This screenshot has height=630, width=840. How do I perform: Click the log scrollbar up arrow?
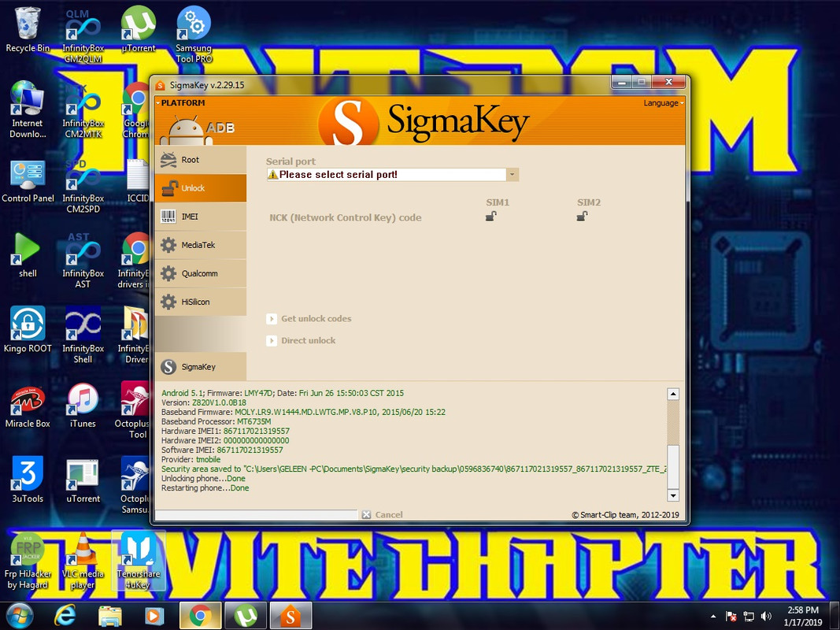(x=673, y=395)
